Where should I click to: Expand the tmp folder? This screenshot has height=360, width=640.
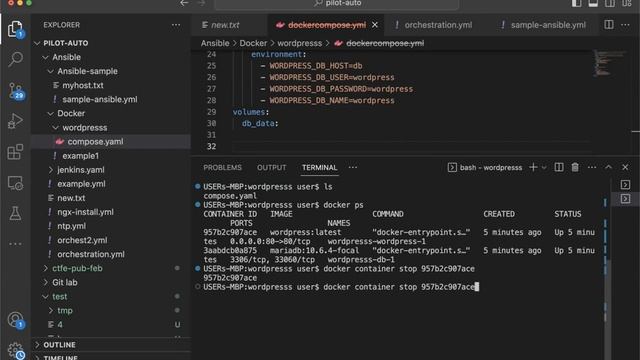(x=50, y=311)
